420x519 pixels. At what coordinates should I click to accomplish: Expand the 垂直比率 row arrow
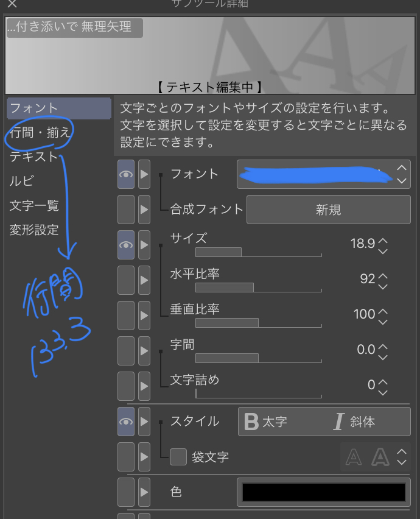click(x=144, y=316)
